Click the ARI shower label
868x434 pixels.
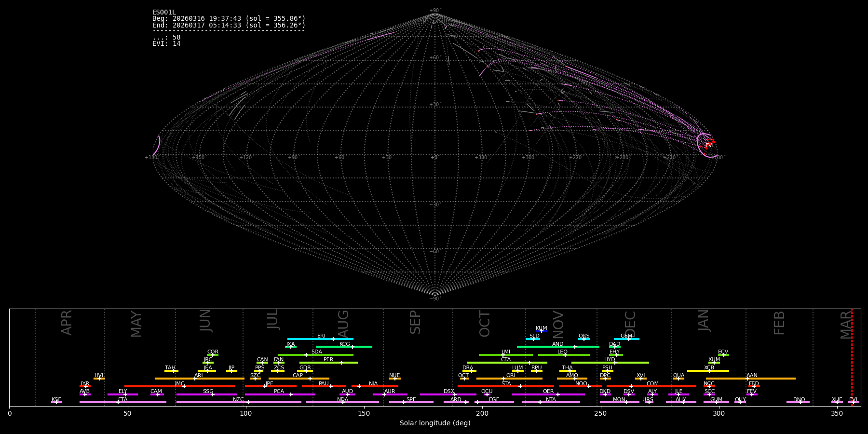point(199,376)
